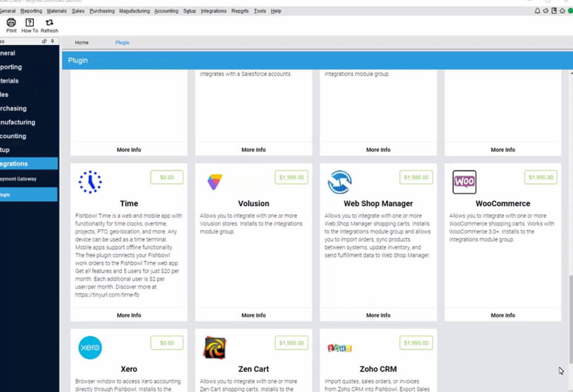The width and height of the screenshot is (573, 392).
Task: Click the home icon in top bar
Action: point(563,11)
